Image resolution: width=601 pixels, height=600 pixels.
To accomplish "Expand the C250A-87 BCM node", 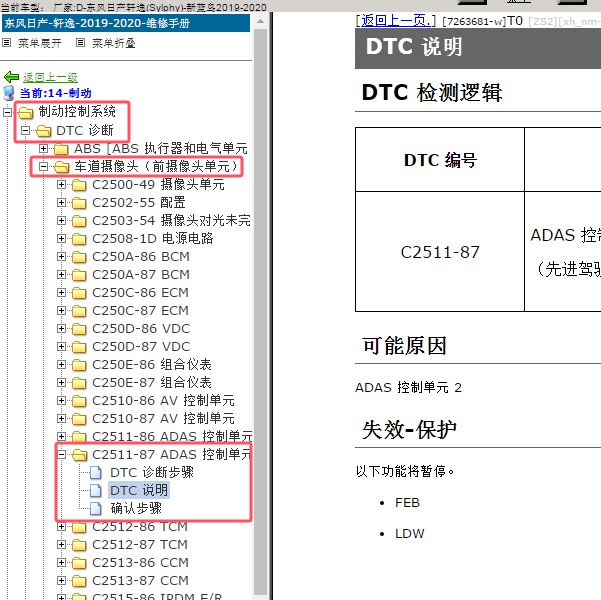I will [61, 275].
